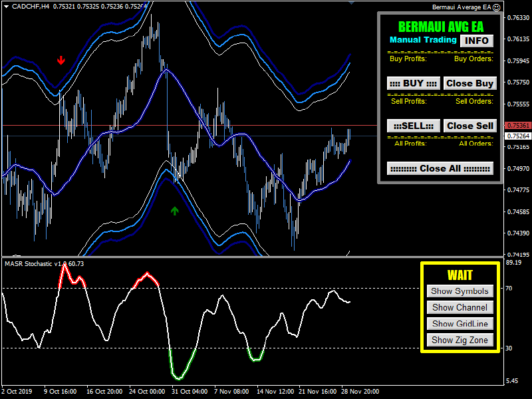Open the chart dropdown triangle beside CADCHF,H4
The height and width of the screenshot is (399, 532).
click(x=6, y=7)
